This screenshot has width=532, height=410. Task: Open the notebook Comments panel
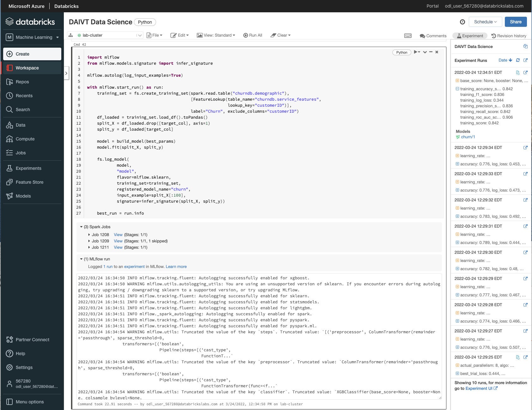click(433, 36)
